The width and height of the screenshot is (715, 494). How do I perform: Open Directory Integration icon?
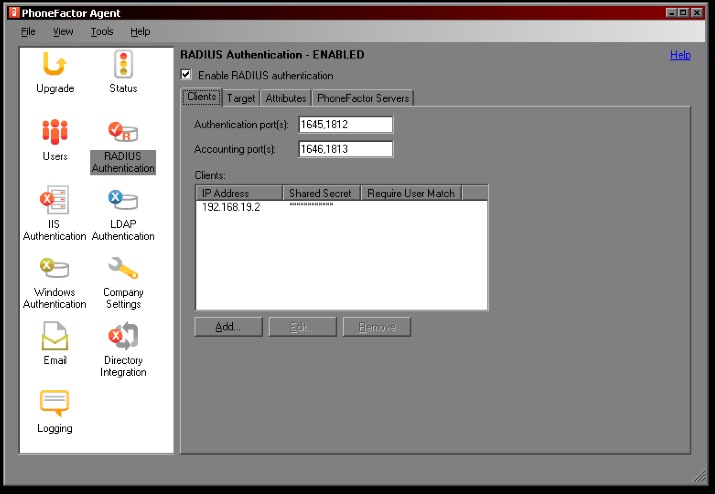pyautogui.click(x=123, y=338)
